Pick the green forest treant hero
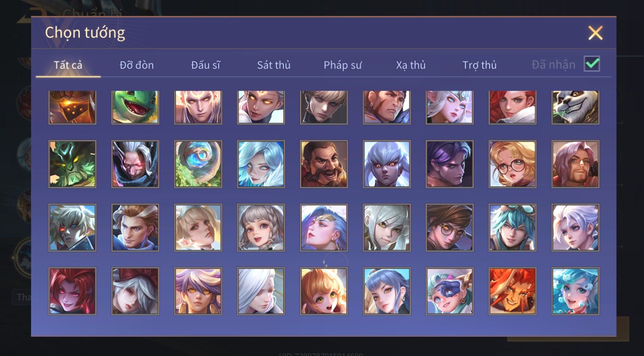The width and height of the screenshot is (644, 356). click(72, 164)
